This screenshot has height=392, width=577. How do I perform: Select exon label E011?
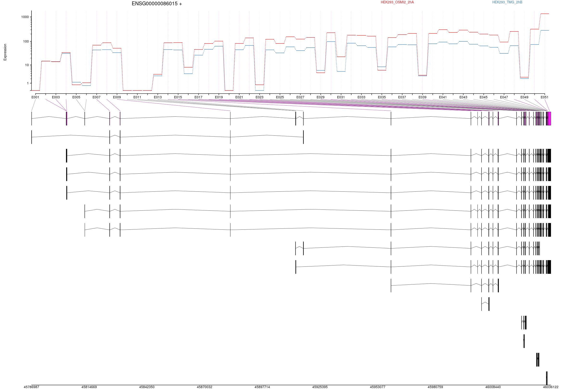click(137, 97)
